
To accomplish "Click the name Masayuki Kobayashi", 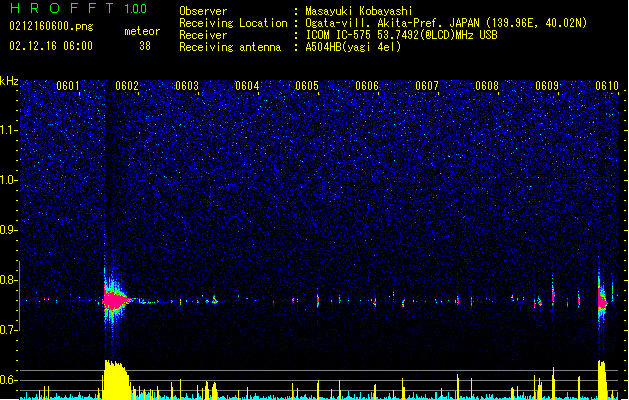I will 359,11.
